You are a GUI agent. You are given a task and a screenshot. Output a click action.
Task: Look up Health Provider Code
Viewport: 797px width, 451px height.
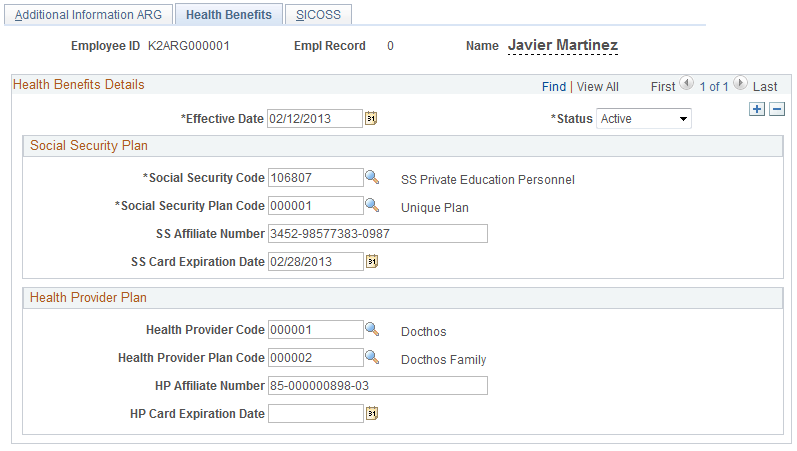click(371, 329)
